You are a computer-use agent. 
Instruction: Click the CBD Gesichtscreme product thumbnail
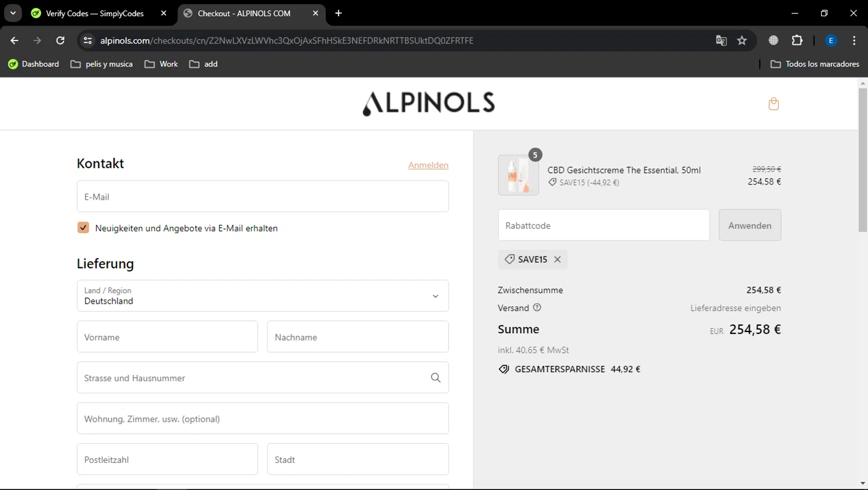click(518, 175)
